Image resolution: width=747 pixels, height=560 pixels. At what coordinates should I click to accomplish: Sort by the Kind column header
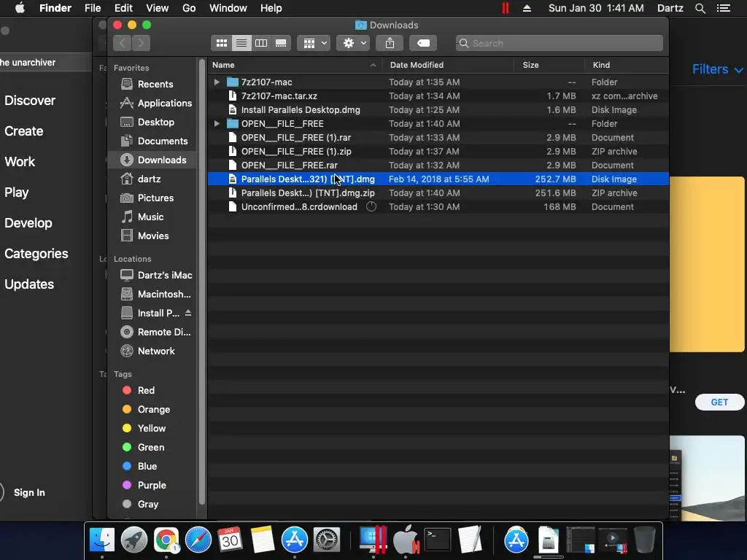coord(627,65)
